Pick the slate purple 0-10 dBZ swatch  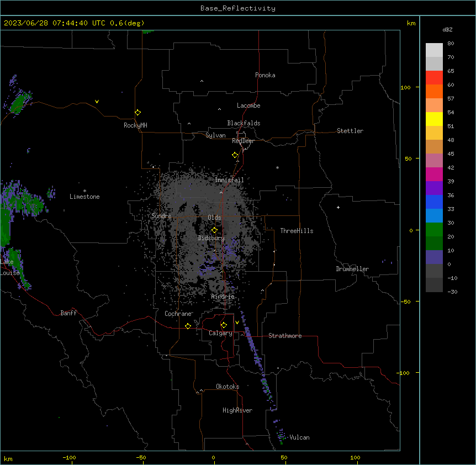434,257
